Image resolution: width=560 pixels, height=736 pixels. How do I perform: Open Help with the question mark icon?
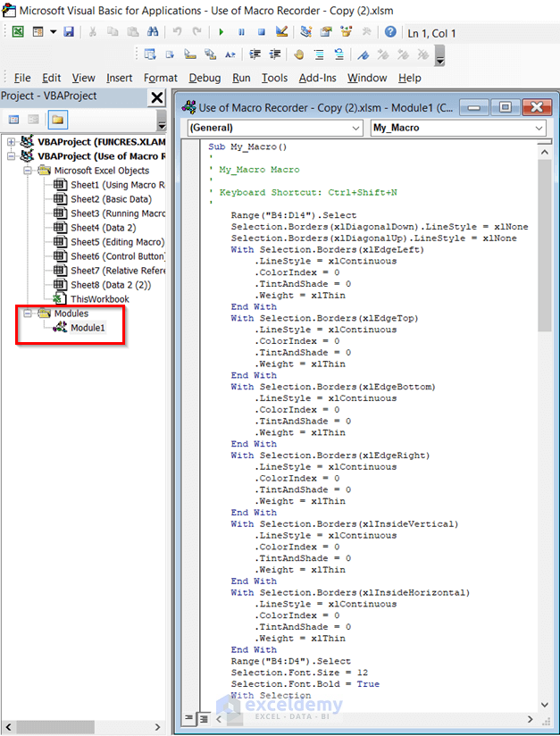pyautogui.click(x=390, y=32)
